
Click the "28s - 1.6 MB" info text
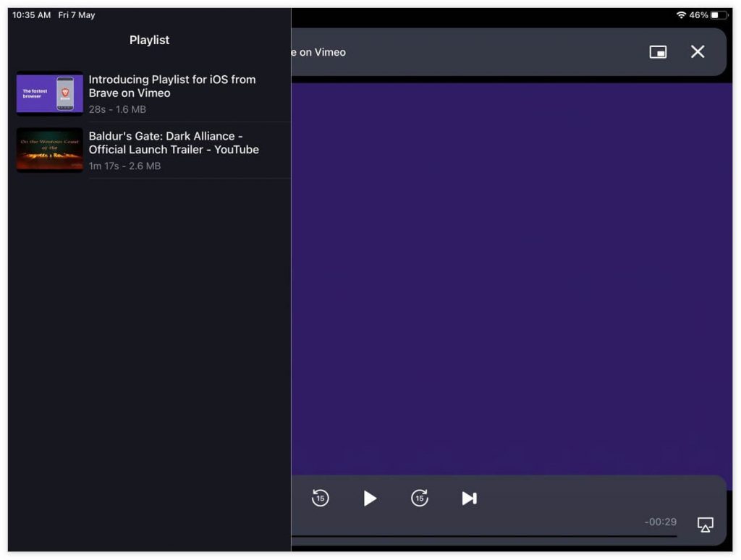[x=117, y=109]
